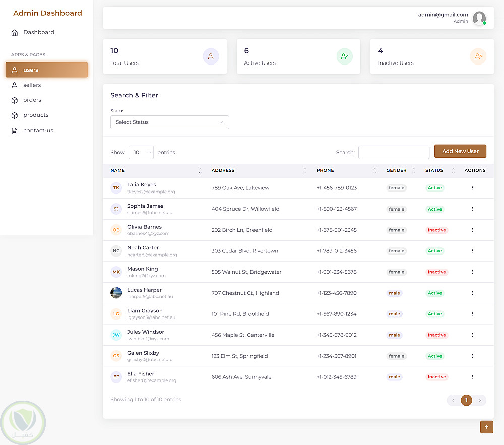Screen dimensions: 504x445
Task: Click the scroll-to-top arrow button
Action: [487, 427]
